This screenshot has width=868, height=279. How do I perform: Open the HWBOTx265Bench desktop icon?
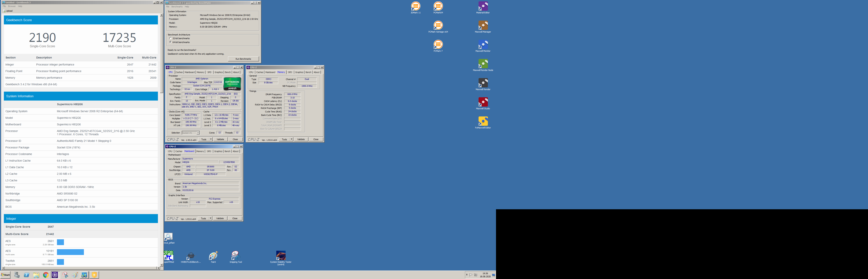click(x=191, y=257)
